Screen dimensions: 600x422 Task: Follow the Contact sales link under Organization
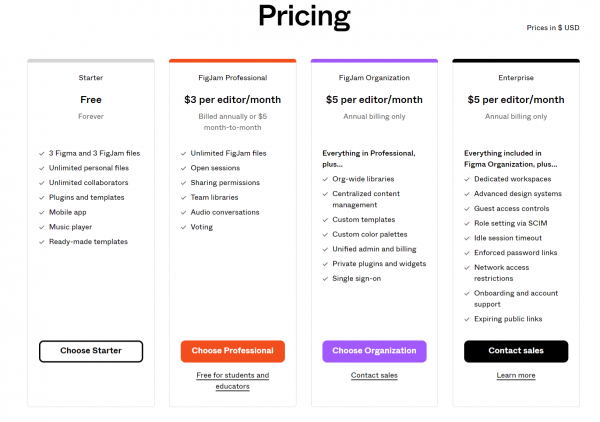pyautogui.click(x=374, y=375)
